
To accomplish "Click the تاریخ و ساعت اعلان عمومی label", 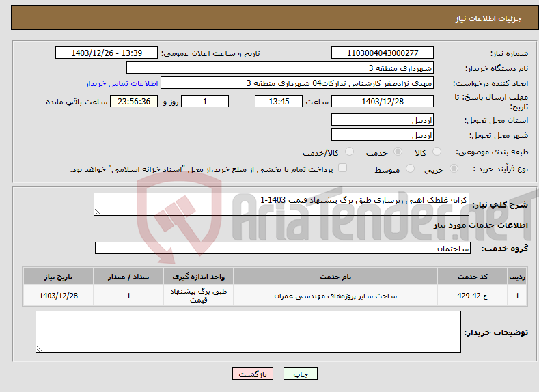I will pos(210,53).
